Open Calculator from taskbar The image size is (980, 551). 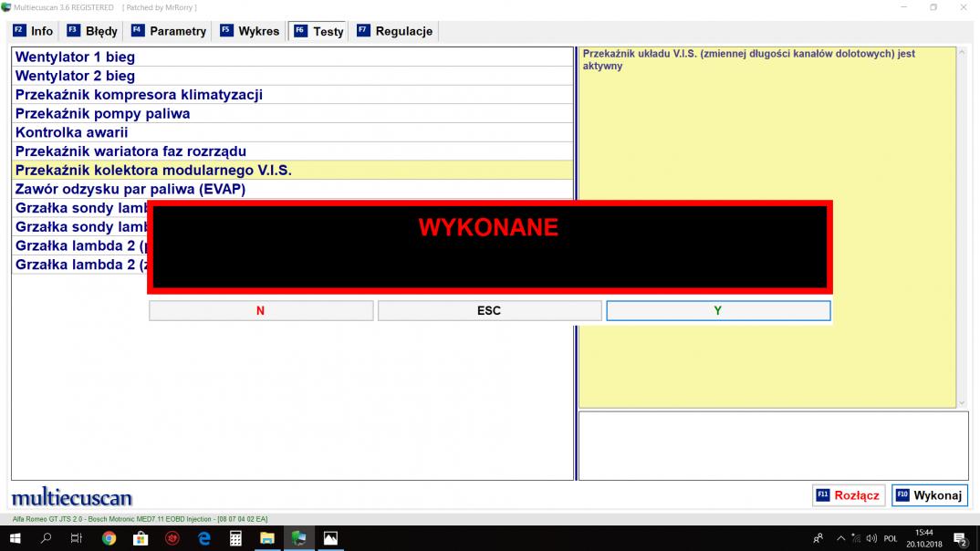point(235,538)
